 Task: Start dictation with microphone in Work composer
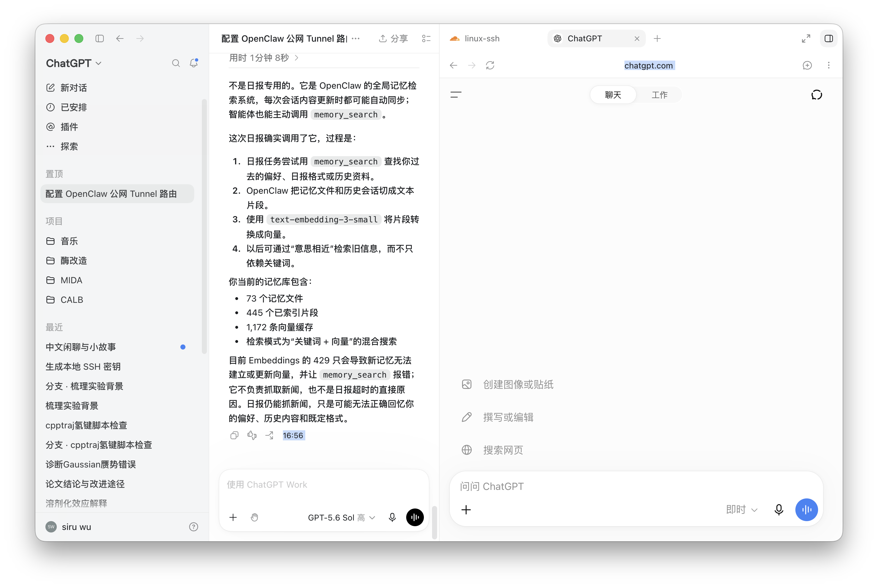(392, 518)
